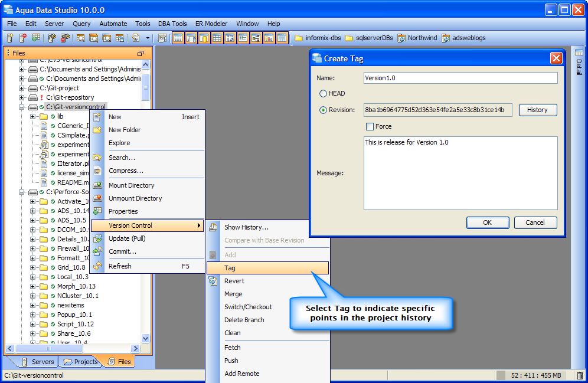Close the Create Tag dialog
Viewport: 588px width, 383px height.
pos(556,58)
